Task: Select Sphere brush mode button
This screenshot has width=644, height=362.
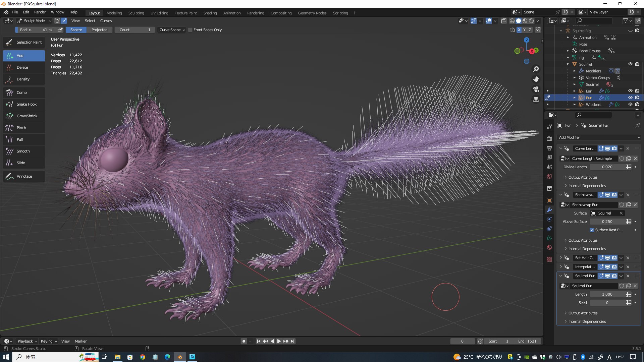Action: tap(76, 30)
